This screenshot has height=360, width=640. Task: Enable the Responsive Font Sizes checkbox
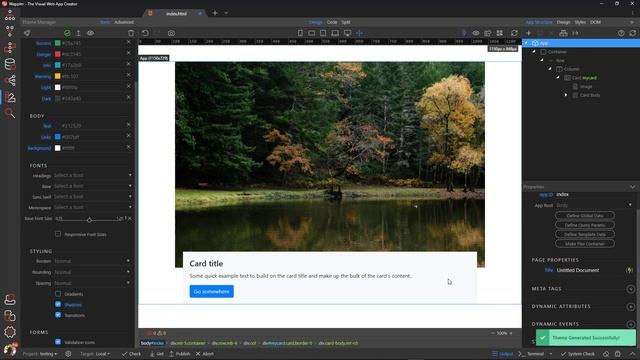58,234
